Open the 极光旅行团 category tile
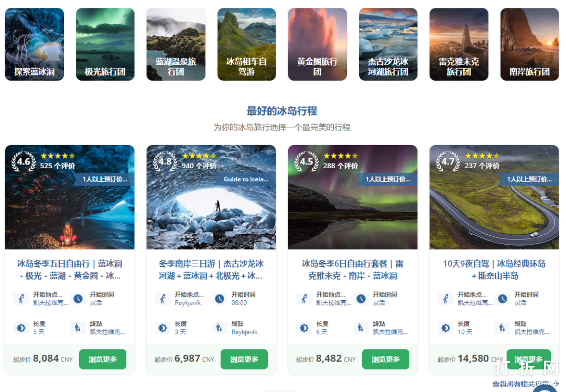 point(105,44)
